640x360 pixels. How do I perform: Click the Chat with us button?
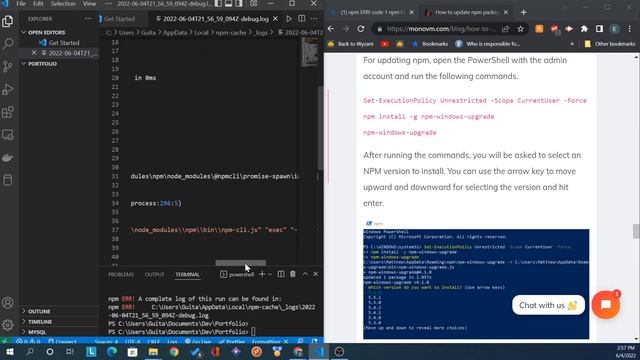(x=548, y=305)
